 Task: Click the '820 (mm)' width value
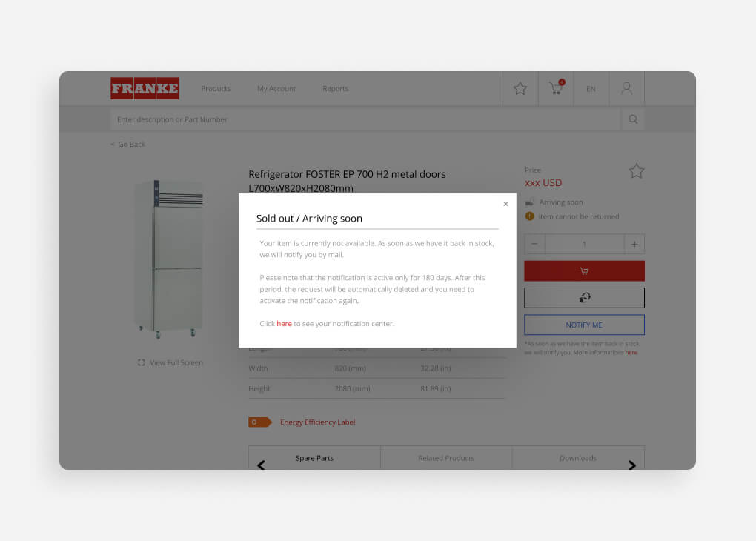(x=351, y=368)
